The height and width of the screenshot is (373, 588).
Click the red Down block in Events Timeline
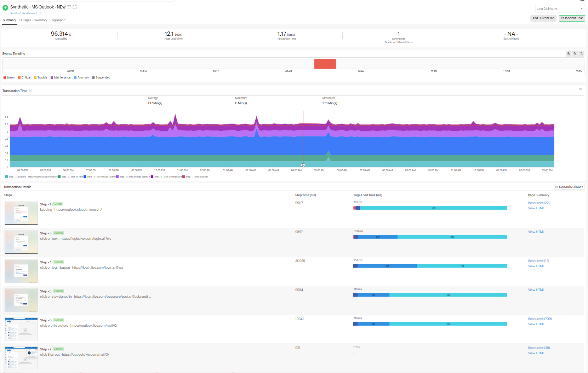(325, 64)
